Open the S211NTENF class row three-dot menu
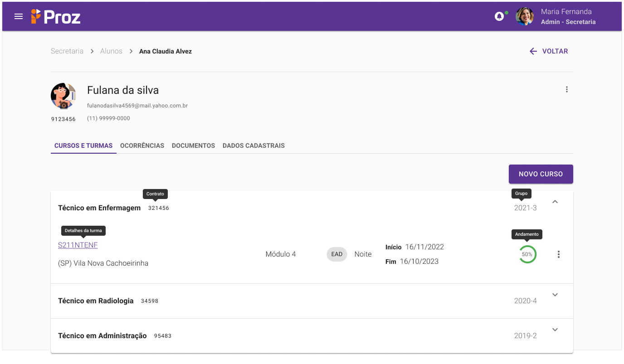The image size is (624, 364). [558, 254]
